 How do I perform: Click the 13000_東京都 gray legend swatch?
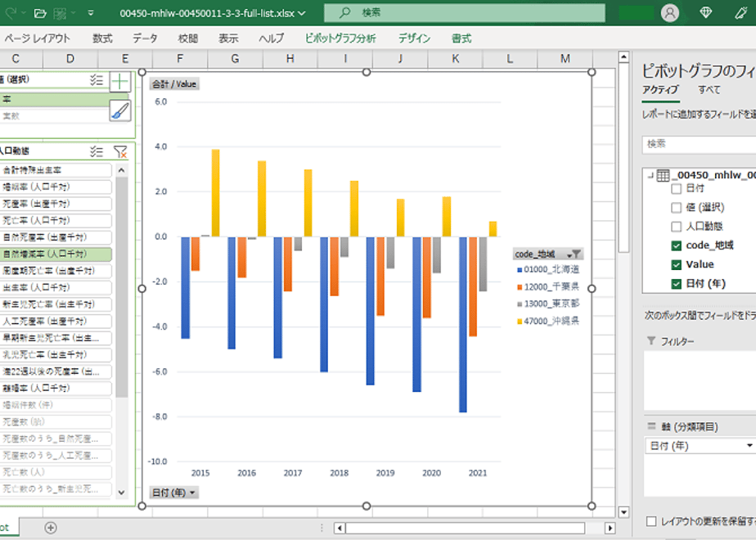[x=520, y=304]
